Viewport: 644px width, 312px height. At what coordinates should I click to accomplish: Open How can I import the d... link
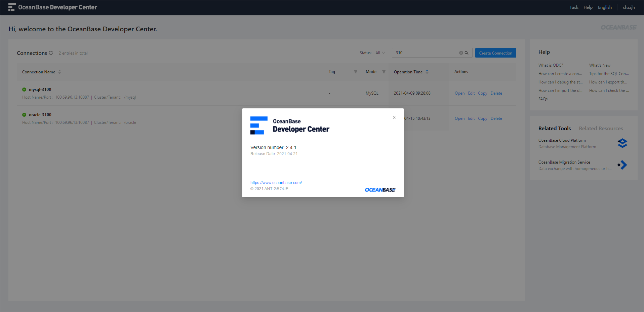click(x=560, y=91)
